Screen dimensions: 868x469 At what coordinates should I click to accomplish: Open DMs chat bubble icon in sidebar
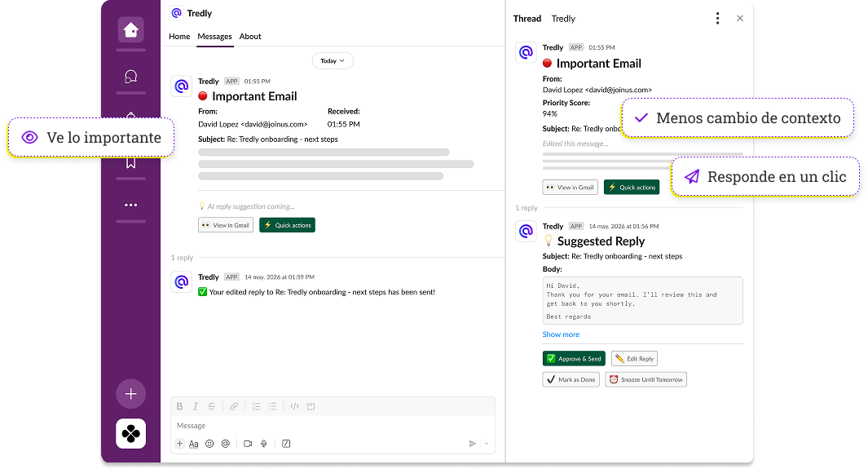[130, 77]
